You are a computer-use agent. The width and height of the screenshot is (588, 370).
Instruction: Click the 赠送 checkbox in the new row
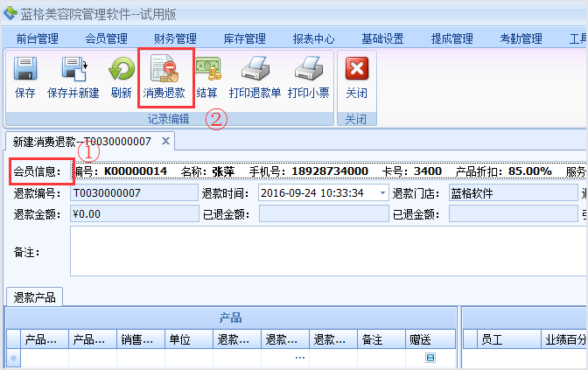pos(430,358)
